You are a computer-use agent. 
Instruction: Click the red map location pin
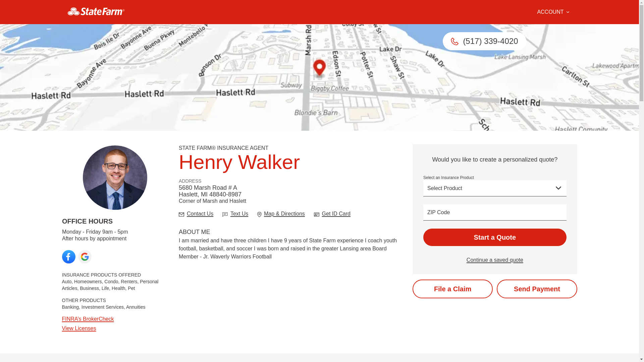319,68
